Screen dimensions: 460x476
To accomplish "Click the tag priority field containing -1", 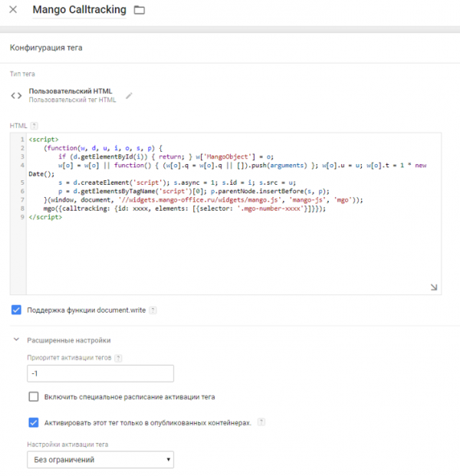I will (100, 373).
